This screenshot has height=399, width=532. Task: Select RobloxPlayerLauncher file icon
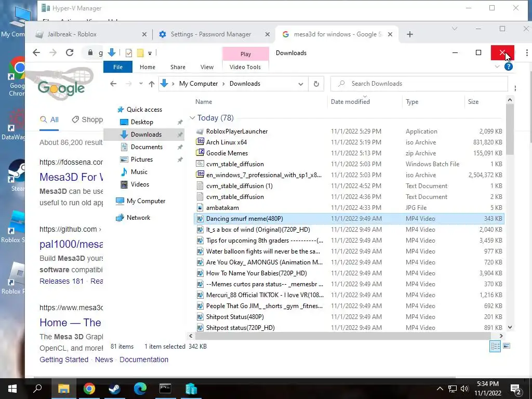pos(200,131)
